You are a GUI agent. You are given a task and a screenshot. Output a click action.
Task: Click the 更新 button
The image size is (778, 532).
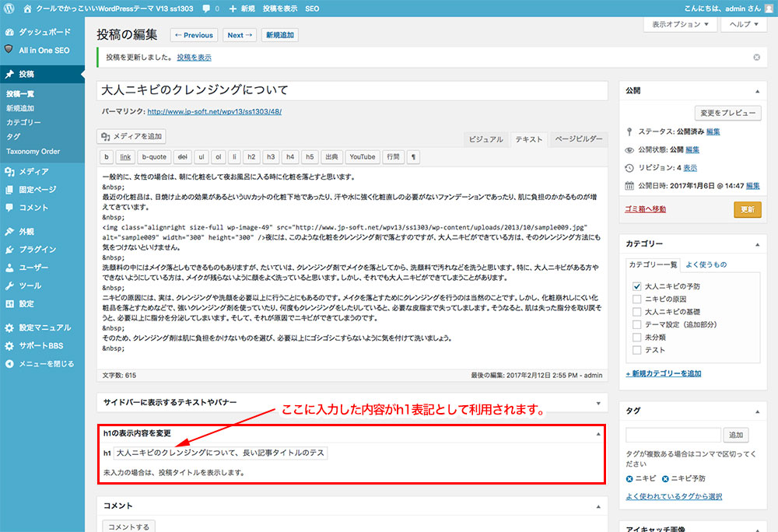click(747, 209)
